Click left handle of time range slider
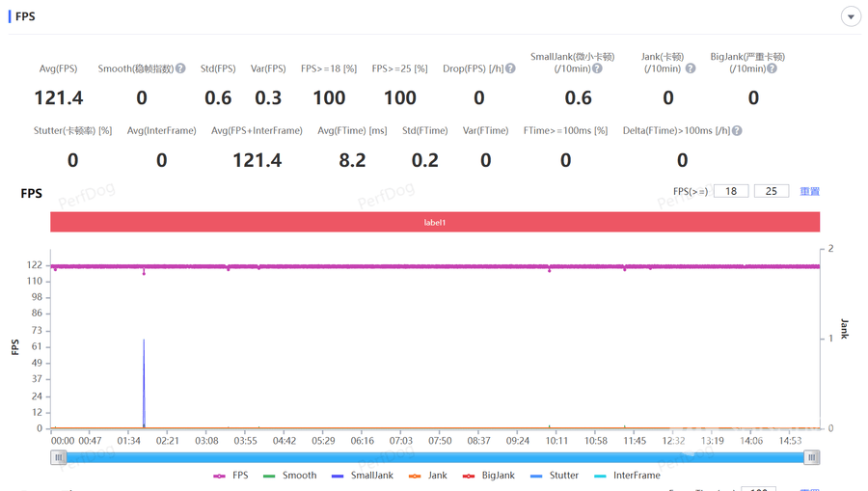The image size is (868, 491). (x=59, y=458)
